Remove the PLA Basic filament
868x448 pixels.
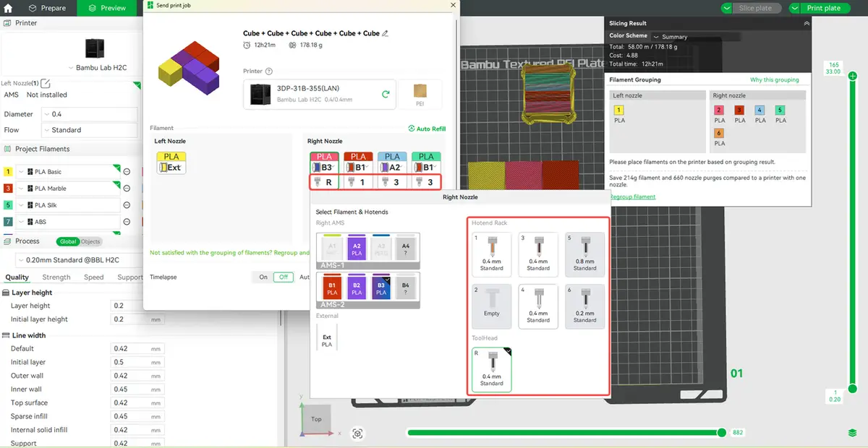pyautogui.click(x=127, y=172)
